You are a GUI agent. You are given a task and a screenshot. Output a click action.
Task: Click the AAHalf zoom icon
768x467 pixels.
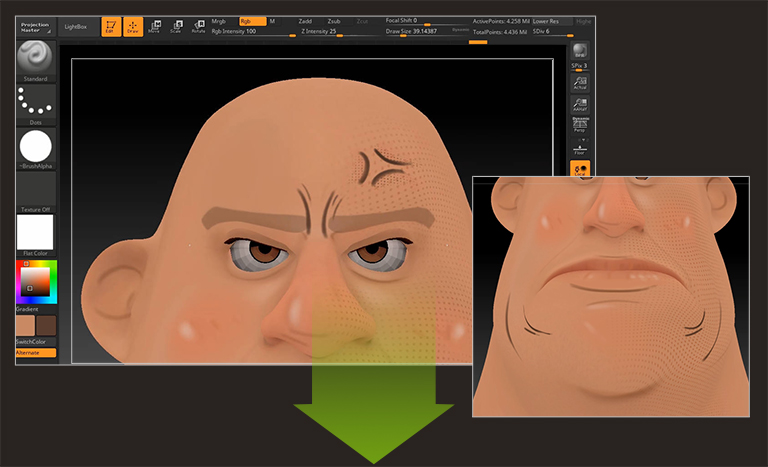pos(579,104)
